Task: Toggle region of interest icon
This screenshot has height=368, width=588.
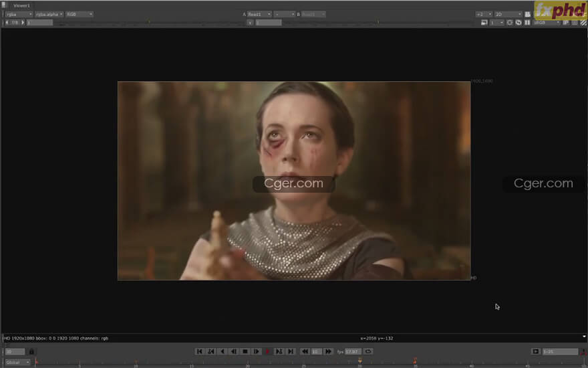Action: tap(510, 23)
